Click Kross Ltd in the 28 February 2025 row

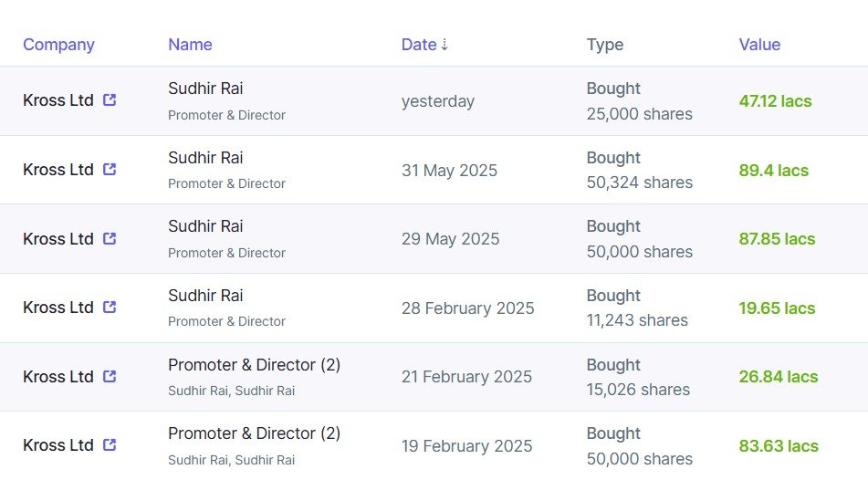point(58,308)
